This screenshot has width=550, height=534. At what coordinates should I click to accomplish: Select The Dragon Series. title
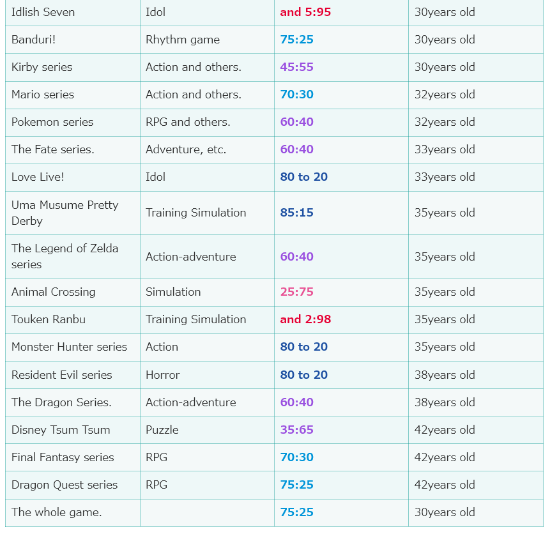tap(61, 402)
